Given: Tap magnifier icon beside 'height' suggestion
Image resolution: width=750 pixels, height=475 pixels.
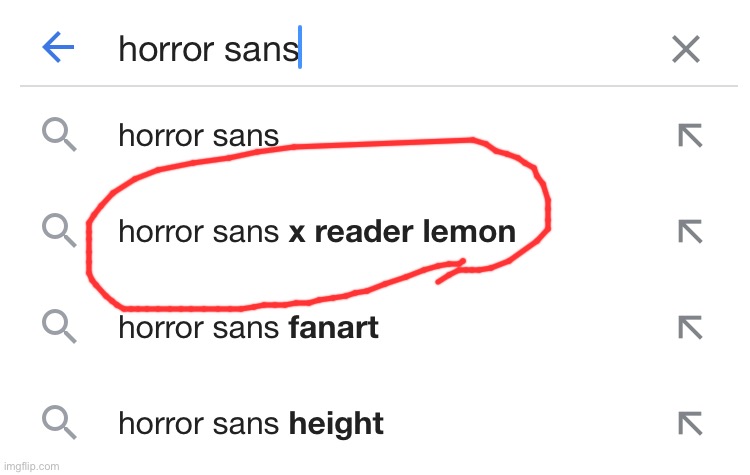Looking at the screenshot, I should click(x=59, y=422).
